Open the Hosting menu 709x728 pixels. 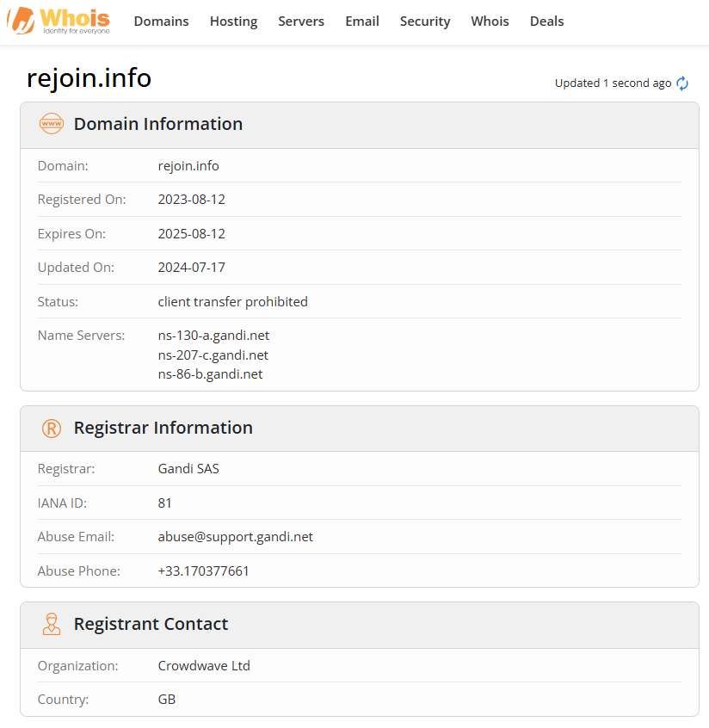coord(233,22)
